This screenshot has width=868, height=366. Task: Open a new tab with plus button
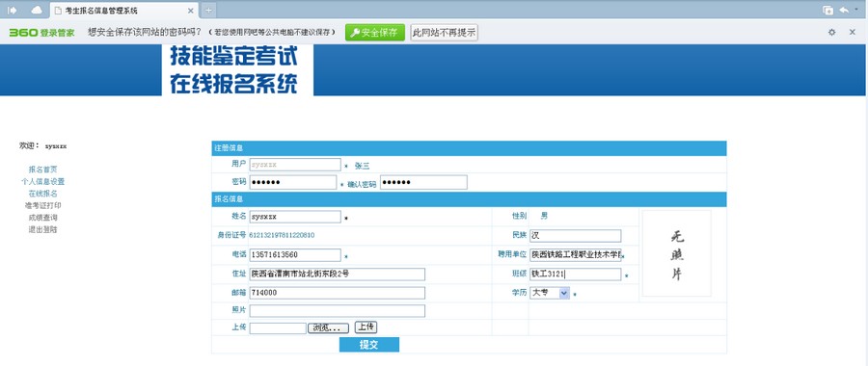click(x=208, y=10)
